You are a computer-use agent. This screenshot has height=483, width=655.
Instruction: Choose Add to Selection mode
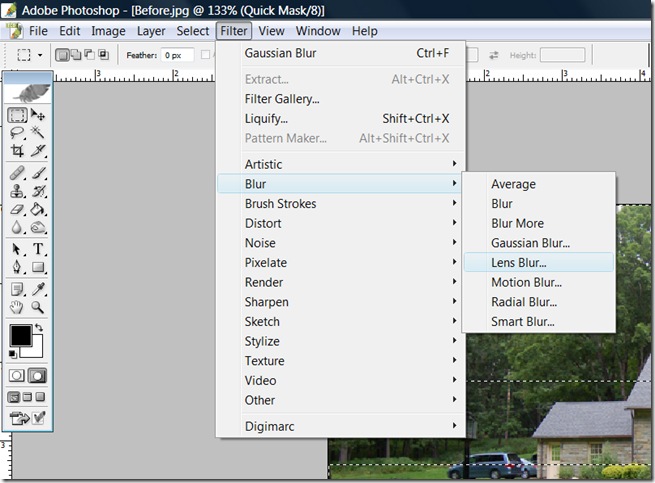point(76,55)
